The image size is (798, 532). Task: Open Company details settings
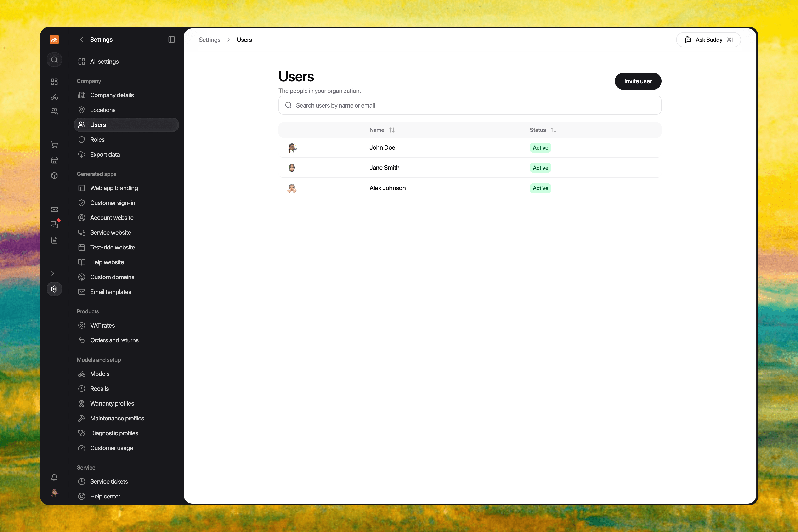click(126, 95)
